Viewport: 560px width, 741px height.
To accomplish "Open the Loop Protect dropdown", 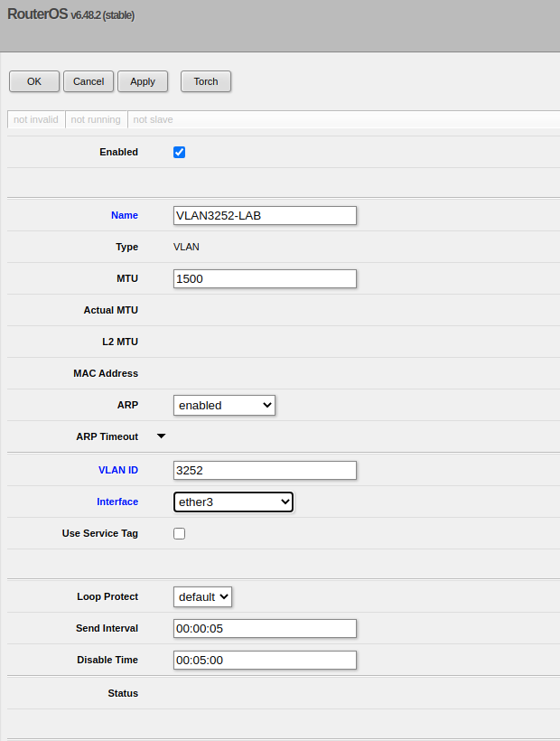I will 202,596.
